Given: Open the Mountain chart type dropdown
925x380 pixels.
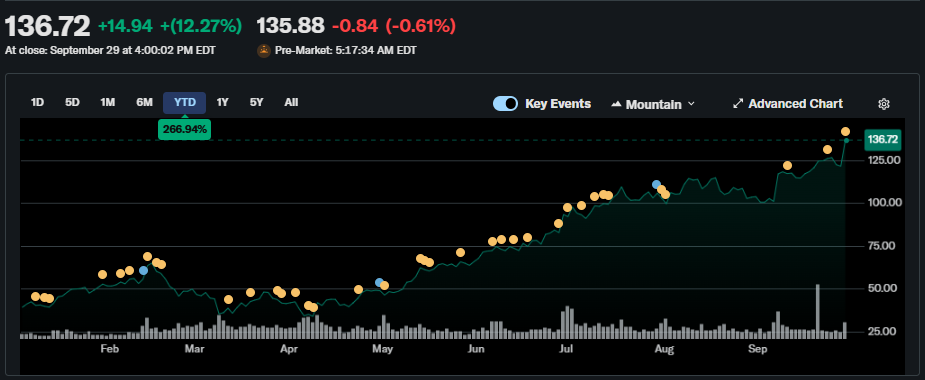Looking at the screenshot, I should click(x=652, y=104).
